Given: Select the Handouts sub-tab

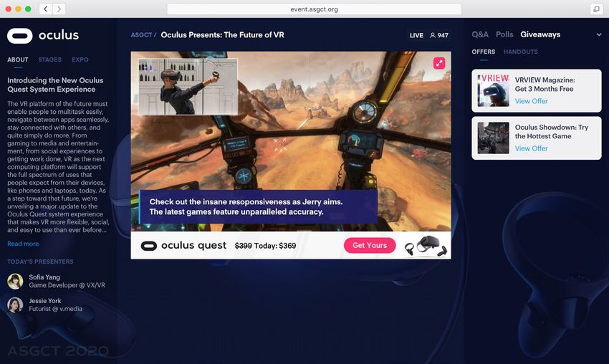Looking at the screenshot, I should pyautogui.click(x=521, y=52).
